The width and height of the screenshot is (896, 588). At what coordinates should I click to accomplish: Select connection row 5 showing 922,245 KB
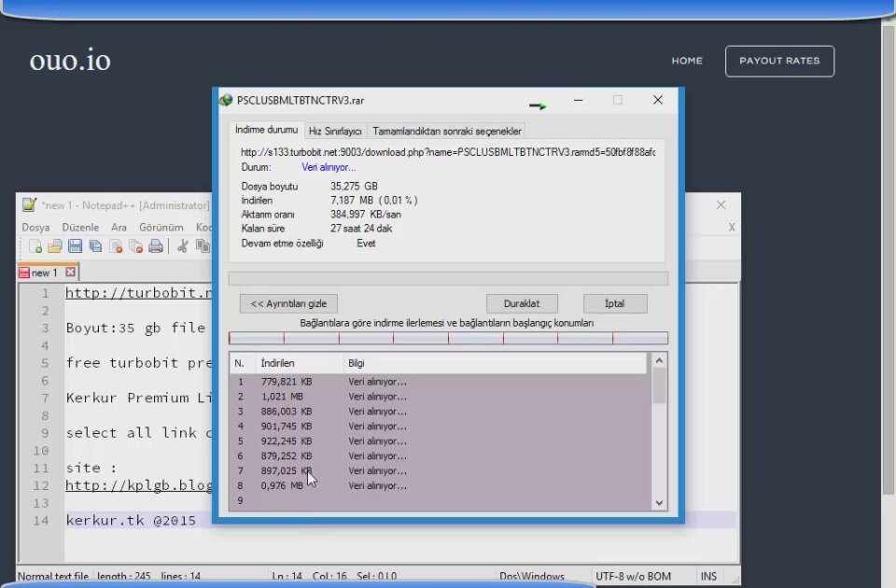[440, 441]
